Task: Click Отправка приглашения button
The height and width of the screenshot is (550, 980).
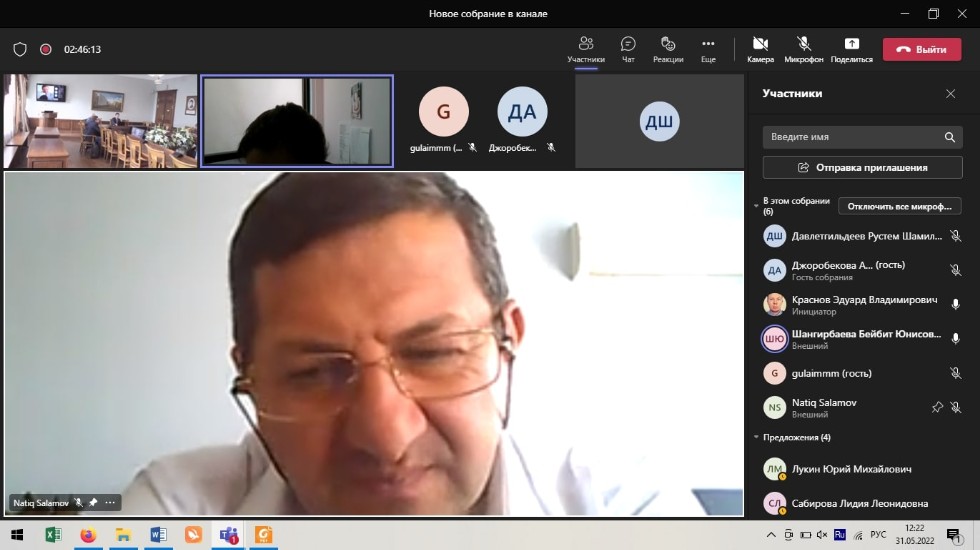Action: [x=862, y=167]
